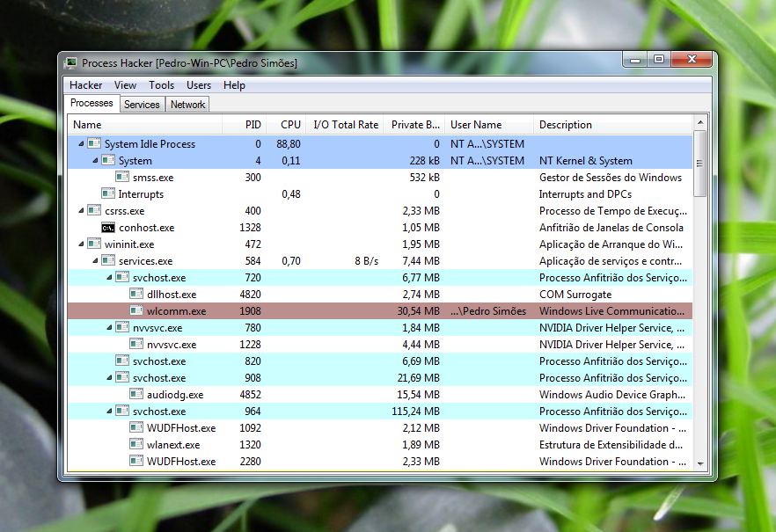776x532 pixels.
Task: Click icon of System process PID 4
Action: [x=108, y=160]
